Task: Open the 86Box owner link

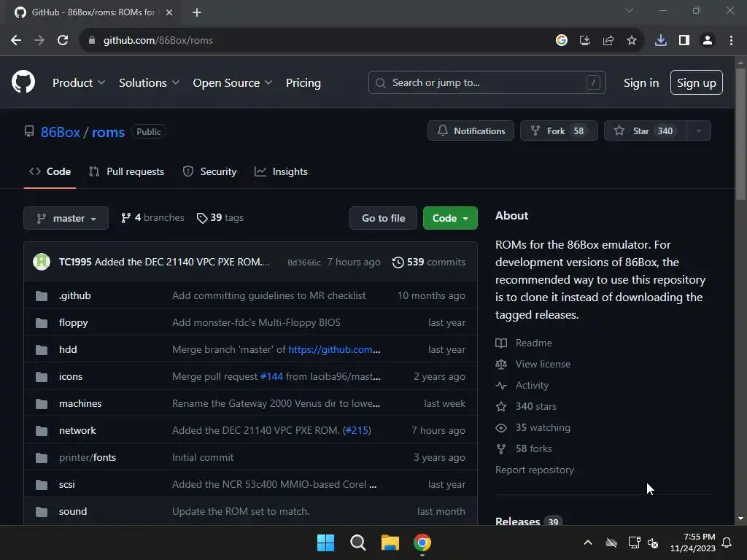Action: point(60,132)
